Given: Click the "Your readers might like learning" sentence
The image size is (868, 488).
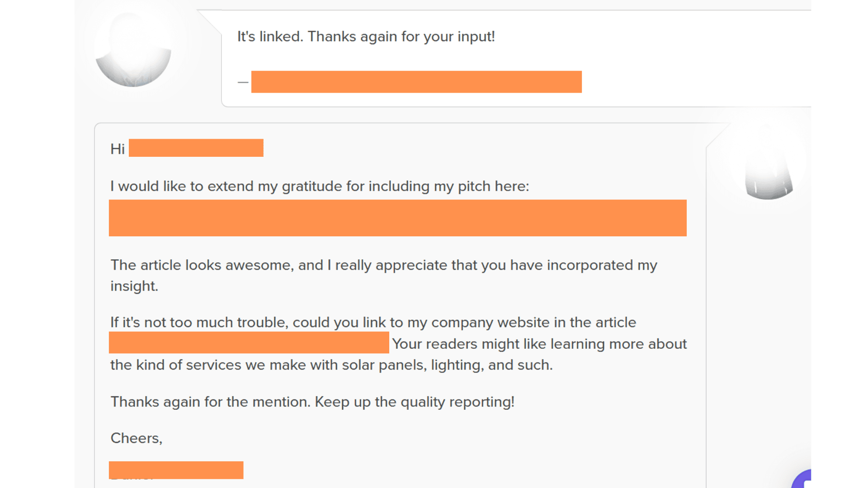Looking at the screenshot, I should pyautogui.click(x=539, y=344).
